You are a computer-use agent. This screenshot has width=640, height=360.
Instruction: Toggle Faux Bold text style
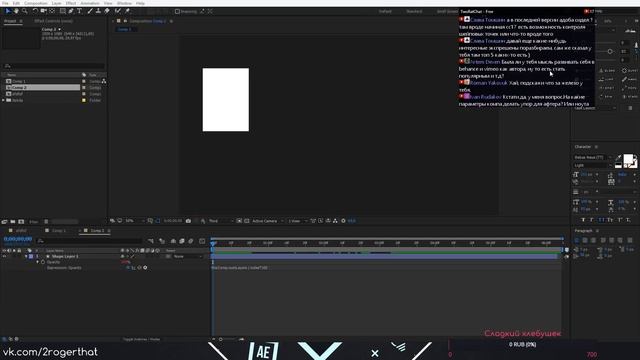pos(583,220)
